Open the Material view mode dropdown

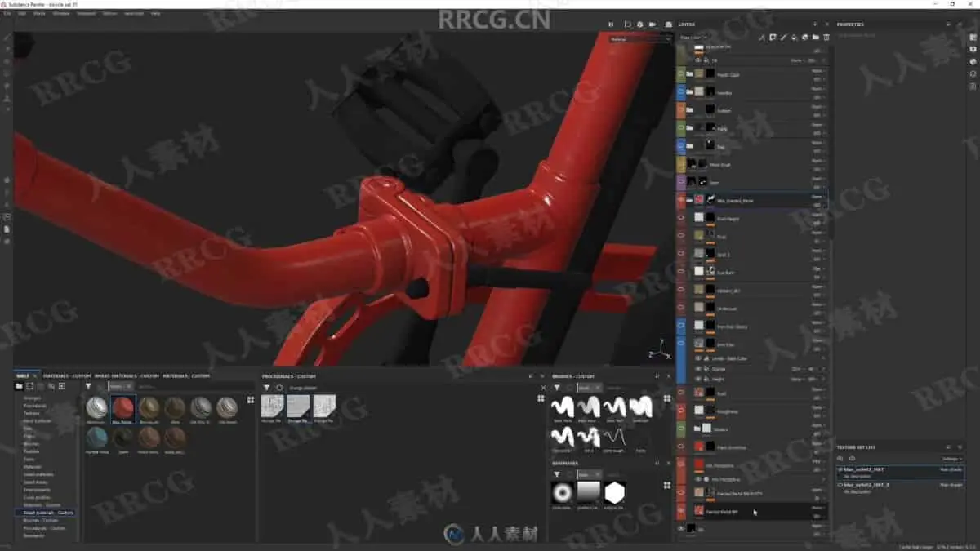pos(642,38)
